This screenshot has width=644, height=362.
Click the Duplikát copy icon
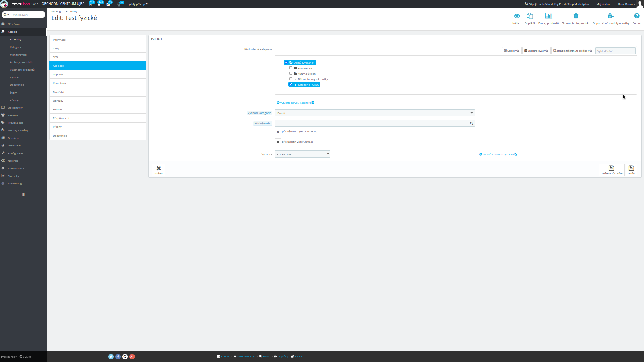[x=530, y=16]
